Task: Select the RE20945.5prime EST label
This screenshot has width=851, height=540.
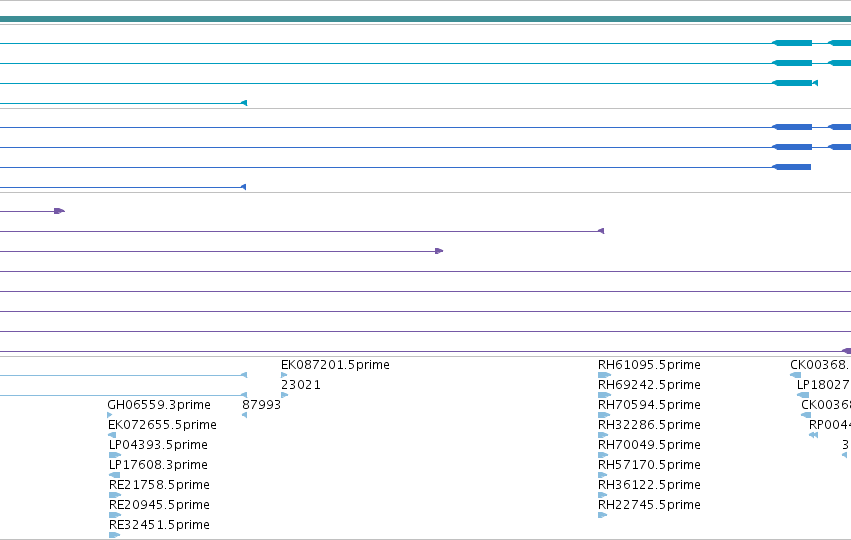Action: tap(159, 505)
